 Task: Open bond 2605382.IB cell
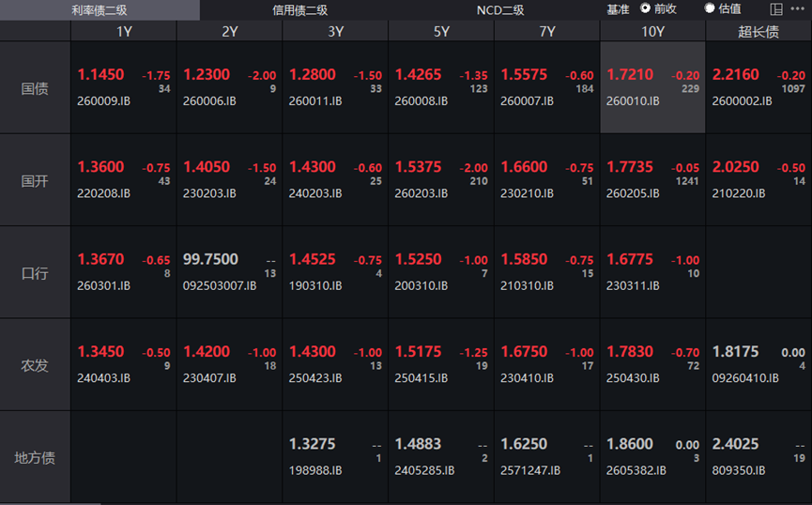coord(653,457)
